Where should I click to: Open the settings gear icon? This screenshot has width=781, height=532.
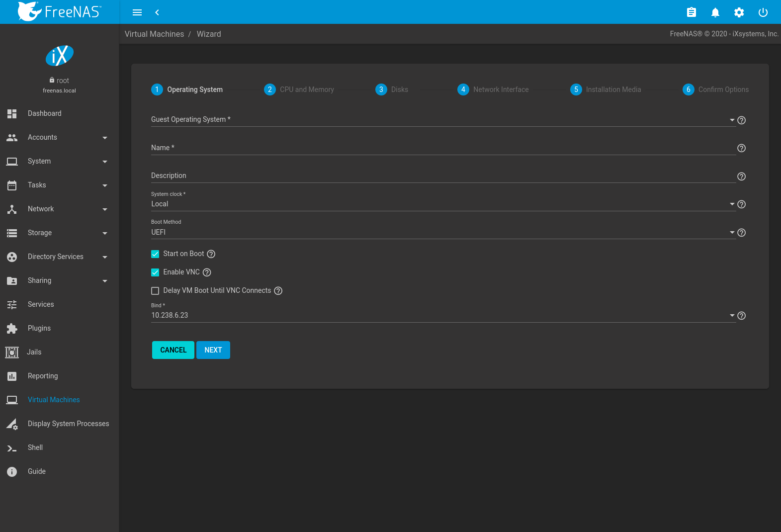[x=739, y=12]
